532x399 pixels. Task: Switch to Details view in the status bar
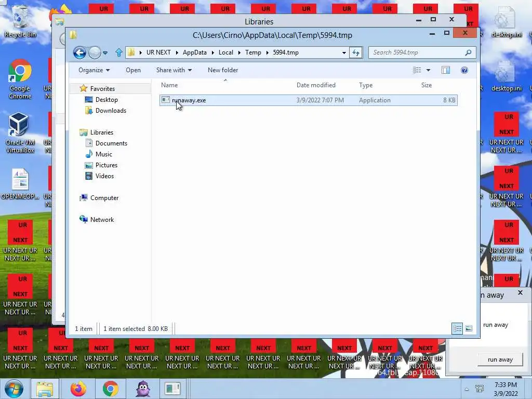point(457,328)
